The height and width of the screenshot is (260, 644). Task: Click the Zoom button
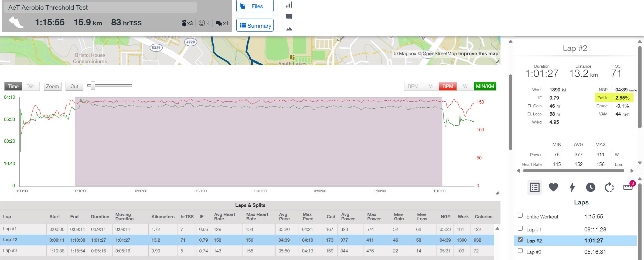click(x=52, y=86)
